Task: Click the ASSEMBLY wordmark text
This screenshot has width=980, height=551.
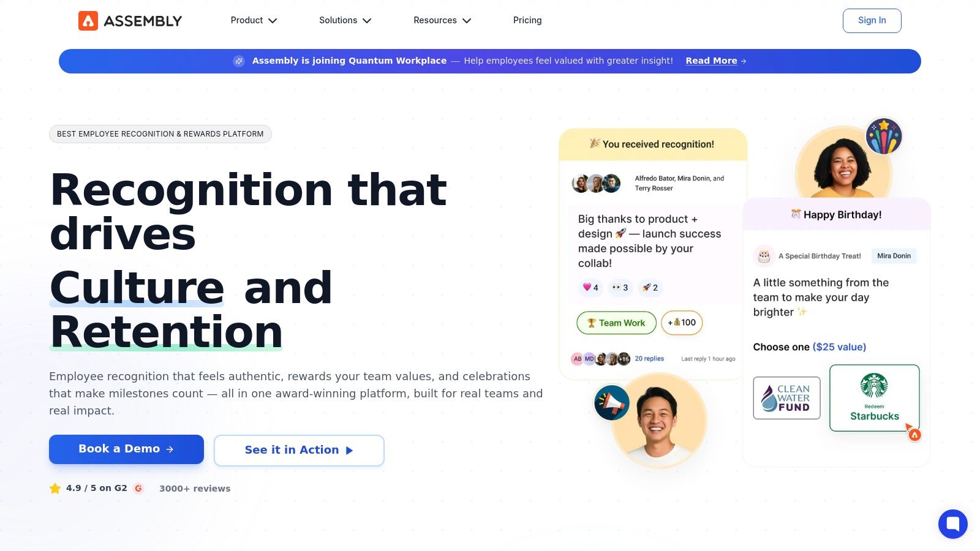Action: (x=143, y=21)
